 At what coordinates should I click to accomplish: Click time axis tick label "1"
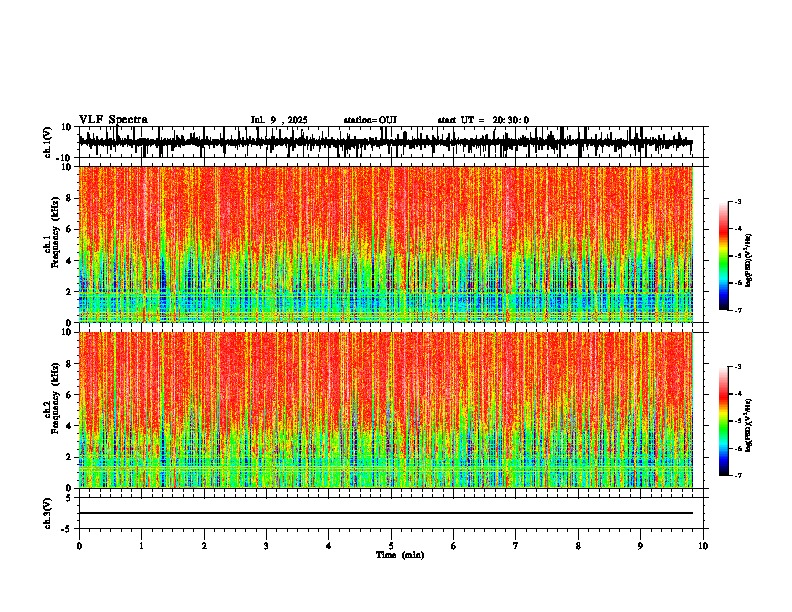coord(141,546)
